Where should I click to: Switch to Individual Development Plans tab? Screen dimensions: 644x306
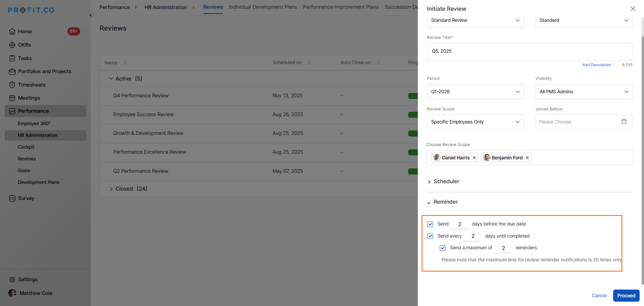coord(263,7)
